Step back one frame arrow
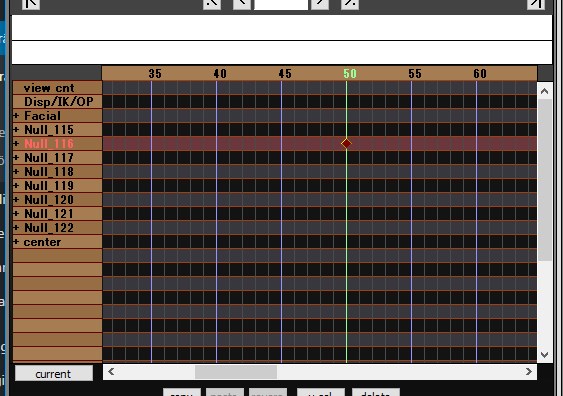This screenshot has height=396, width=563. point(242,4)
